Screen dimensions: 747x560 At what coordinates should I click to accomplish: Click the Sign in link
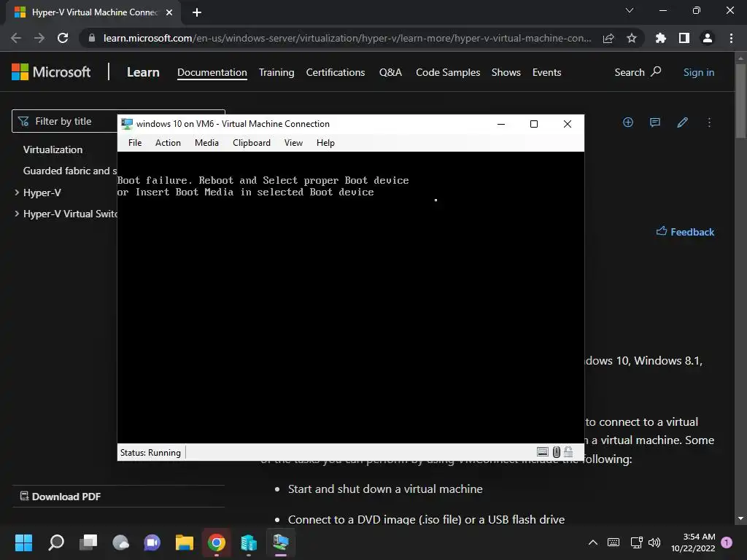(x=698, y=72)
